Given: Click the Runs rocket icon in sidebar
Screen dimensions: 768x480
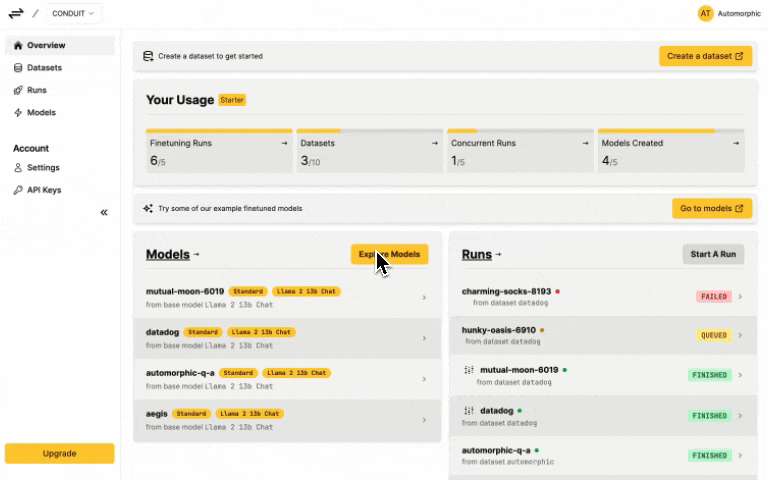Looking at the screenshot, I should (x=18, y=90).
